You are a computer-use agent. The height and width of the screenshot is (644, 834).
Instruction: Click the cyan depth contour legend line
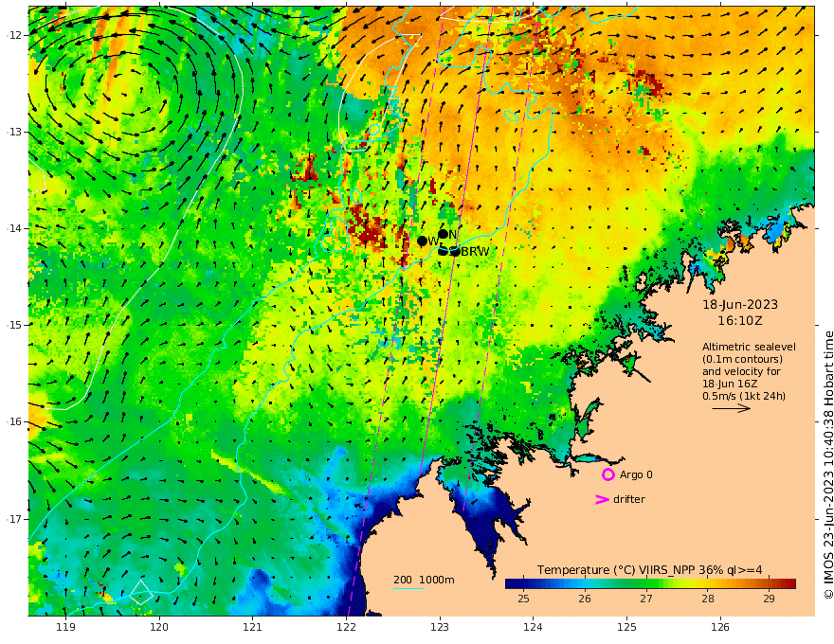pyautogui.click(x=408, y=588)
